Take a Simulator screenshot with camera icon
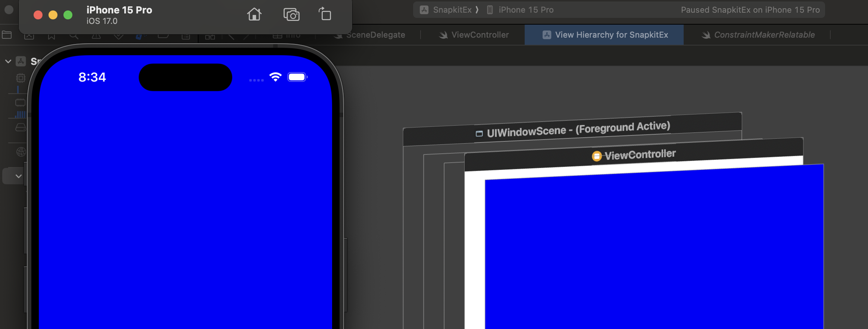 pos(291,15)
